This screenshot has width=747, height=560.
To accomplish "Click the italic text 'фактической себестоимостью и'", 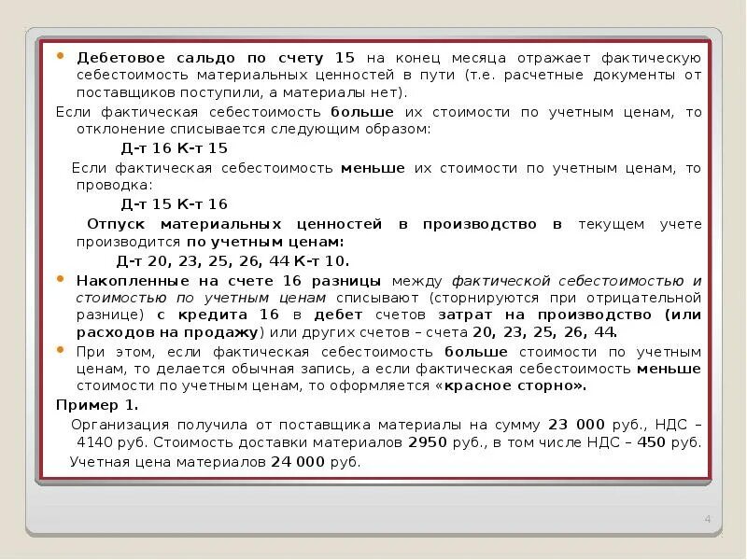I will (x=576, y=281).
